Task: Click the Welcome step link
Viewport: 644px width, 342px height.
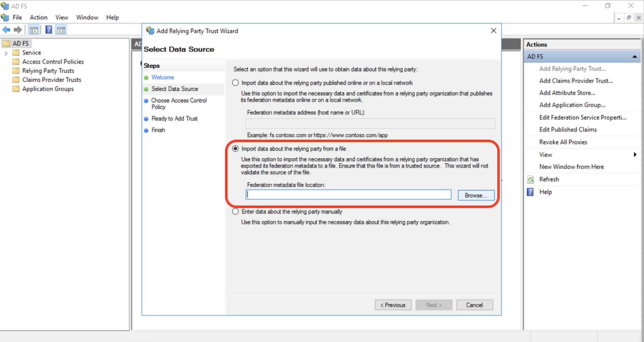Action: 163,77
